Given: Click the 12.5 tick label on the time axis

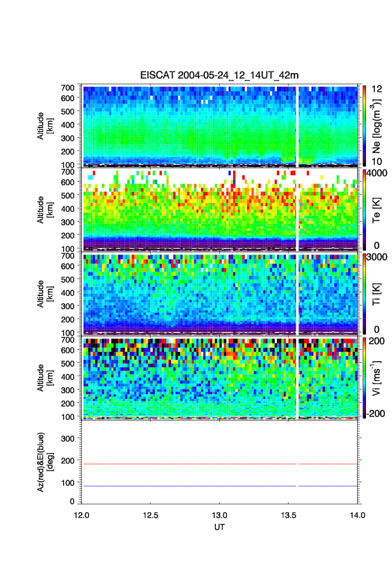Looking at the screenshot, I should pos(151,515).
